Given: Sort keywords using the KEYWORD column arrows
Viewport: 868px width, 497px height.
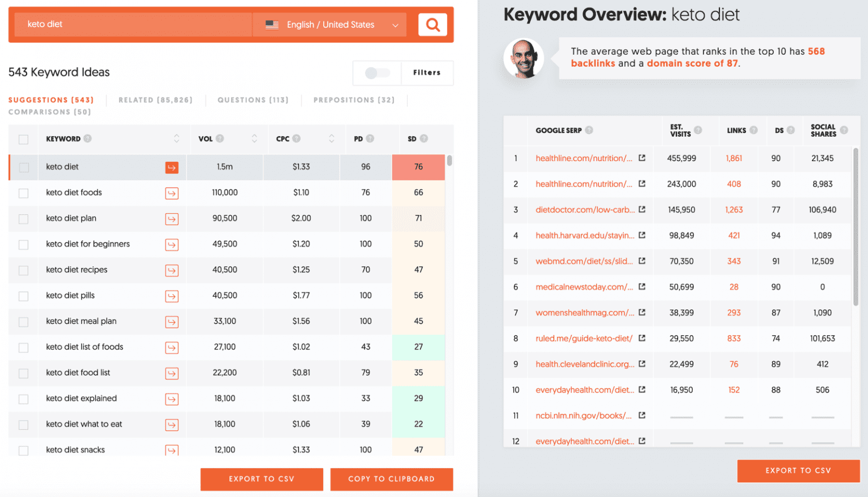Looking at the screenshot, I should pos(175,139).
